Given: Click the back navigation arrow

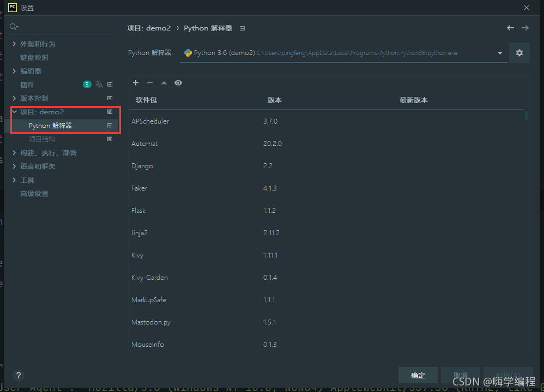Looking at the screenshot, I should 510,28.
